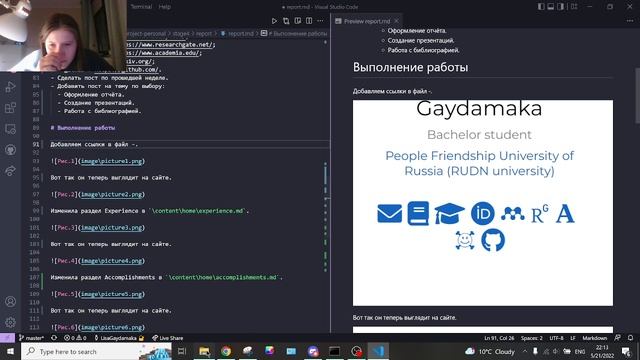Open Windows Task View
This screenshot has width=640, height=360.
click(182, 351)
